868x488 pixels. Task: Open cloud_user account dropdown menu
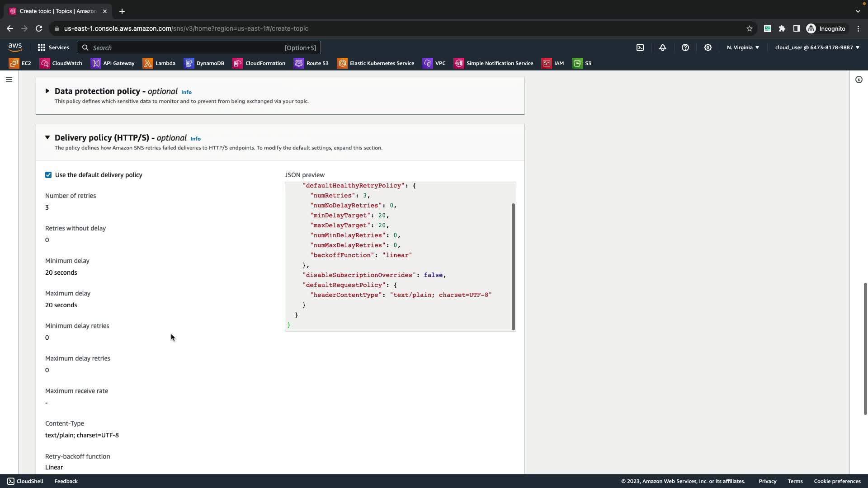(817, 47)
